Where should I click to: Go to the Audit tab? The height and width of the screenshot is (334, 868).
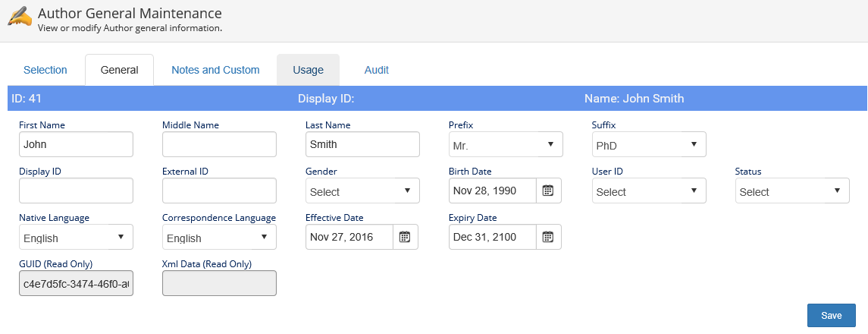tap(377, 70)
